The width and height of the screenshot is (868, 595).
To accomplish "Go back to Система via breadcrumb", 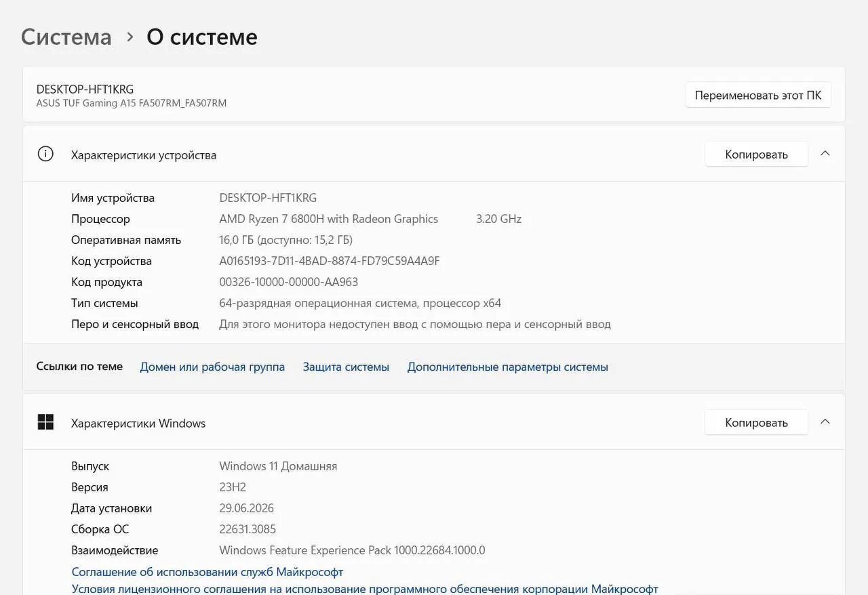I will pyautogui.click(x=66, y=37).
